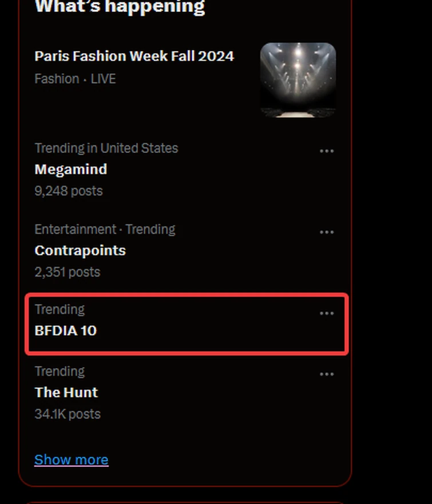Image resolution: width=432 pixels, height=504 pixels.
Task: Click the three-dot menu next to Trending BFDIA 10
Action: [x=327, y=313]
